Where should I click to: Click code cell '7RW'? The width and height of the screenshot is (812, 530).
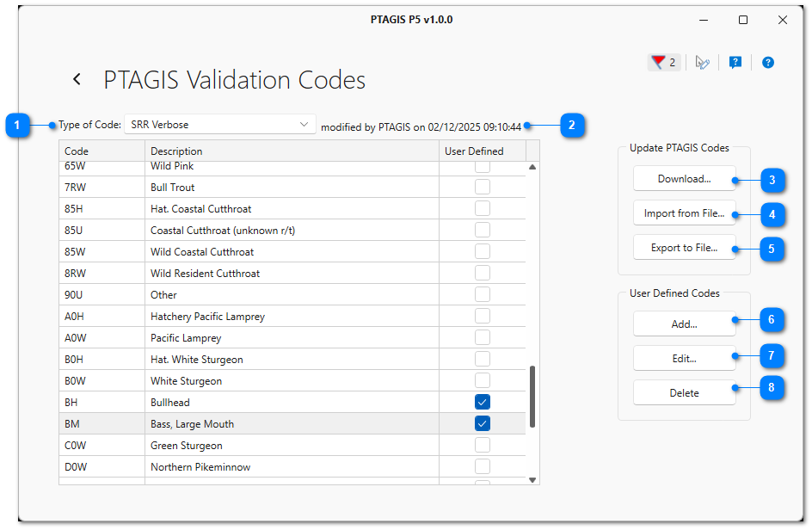(102, 187)
